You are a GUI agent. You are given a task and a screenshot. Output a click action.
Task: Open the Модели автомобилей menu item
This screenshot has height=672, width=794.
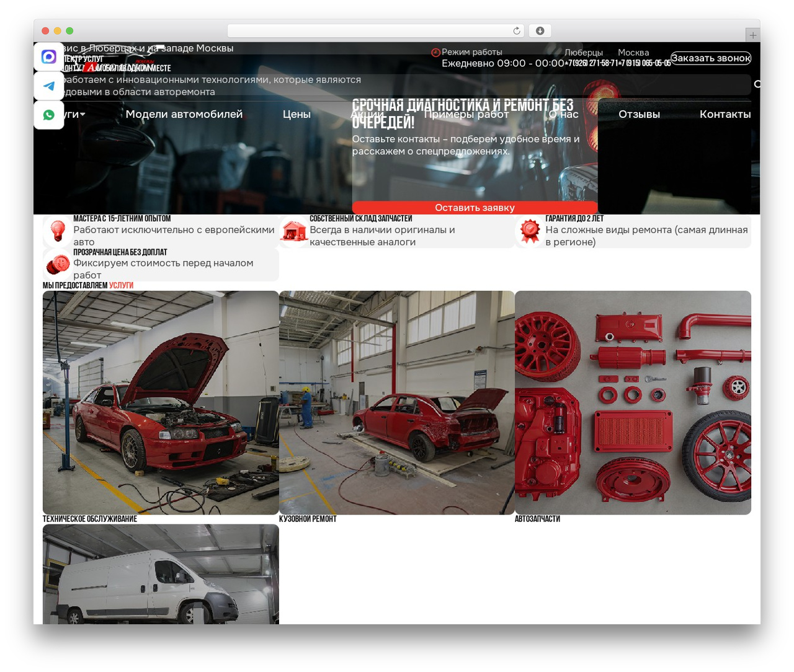tap(184, 114)
